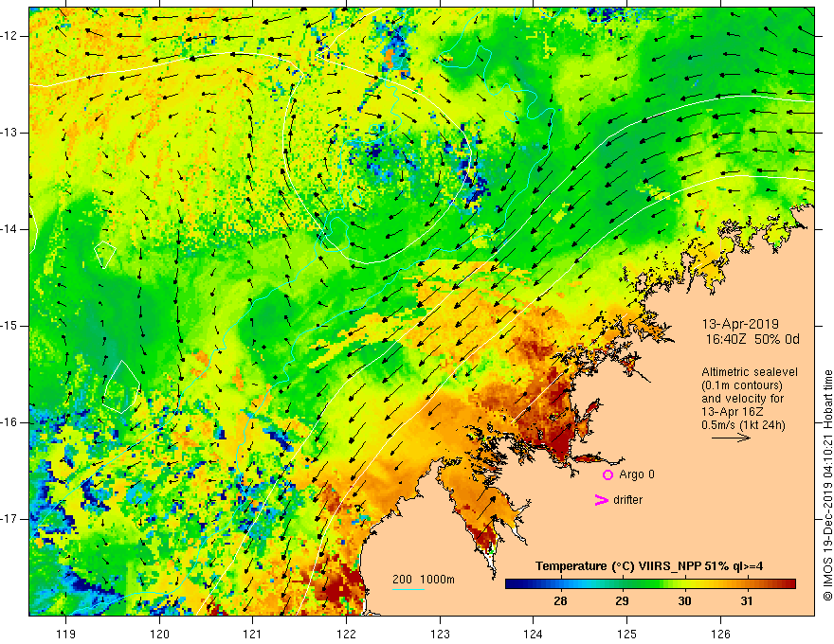Click latitude axis label -14
The image size is (834, 644).
10,229
